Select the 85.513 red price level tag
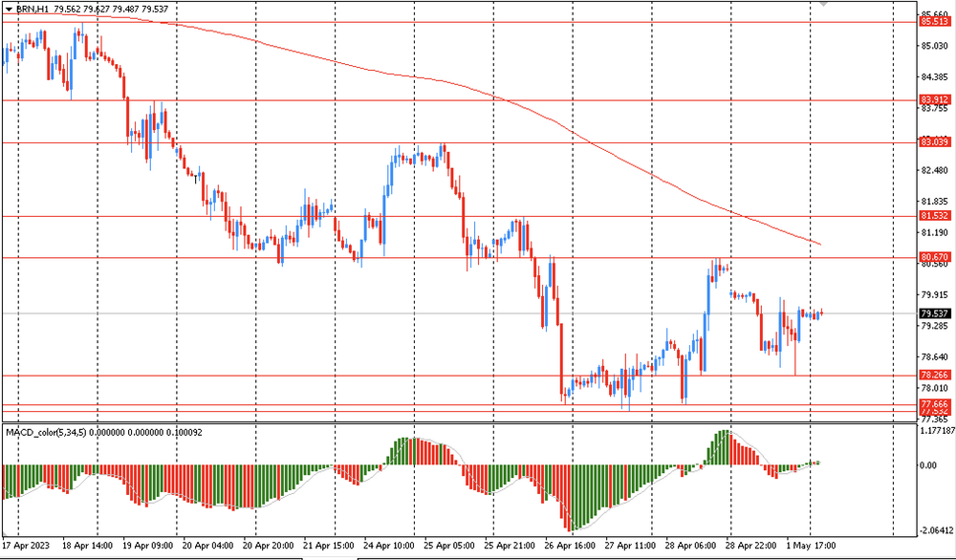Image resolution: width=956 pixels, height=560 pixels. [x=934, y=21]
